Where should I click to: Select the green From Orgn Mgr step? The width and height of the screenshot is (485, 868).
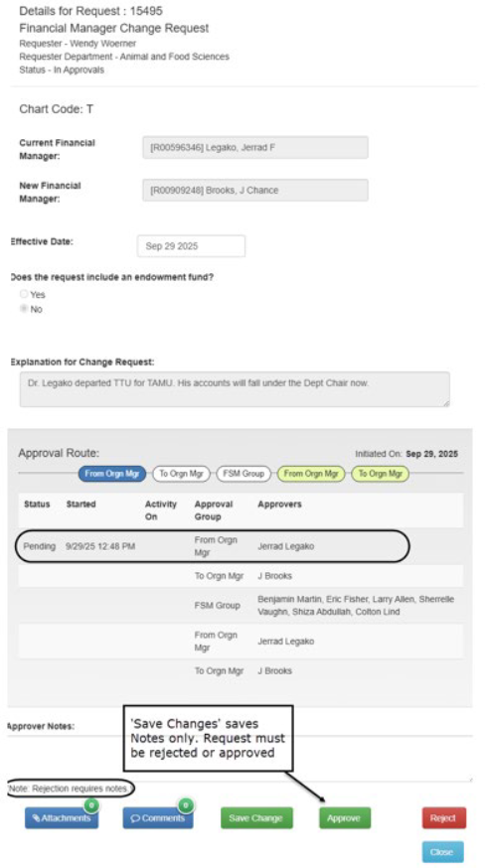[x=311, y=474]
